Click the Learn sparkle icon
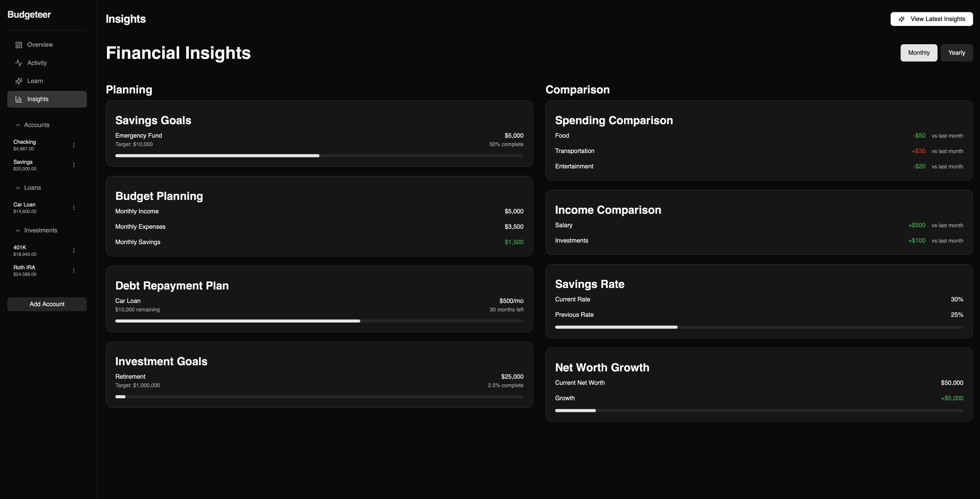 19,81
